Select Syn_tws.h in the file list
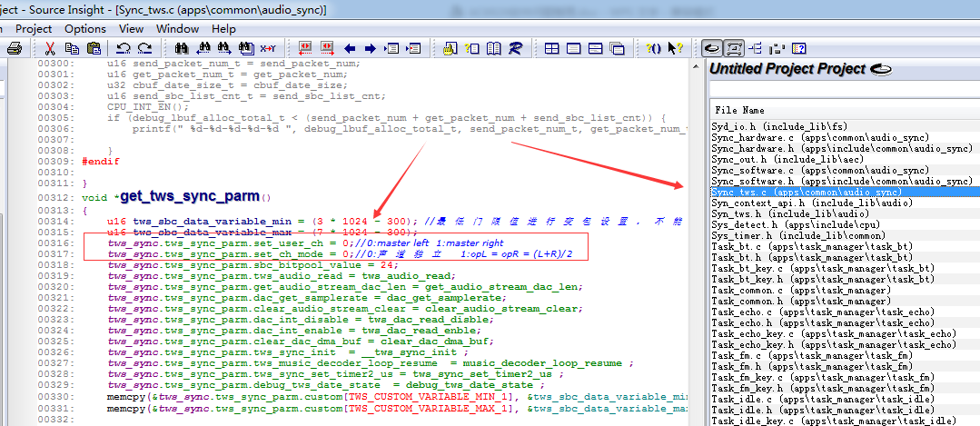The width and height of the screenshot is (980, 426). (x=790, y=214)
